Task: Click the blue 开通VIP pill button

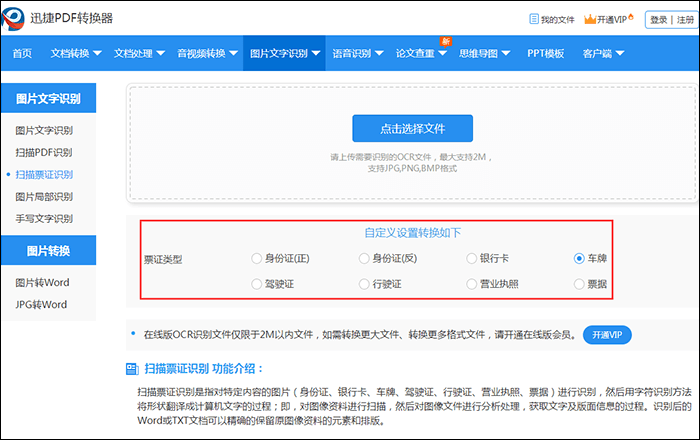Action: click(x=607, y=335)
